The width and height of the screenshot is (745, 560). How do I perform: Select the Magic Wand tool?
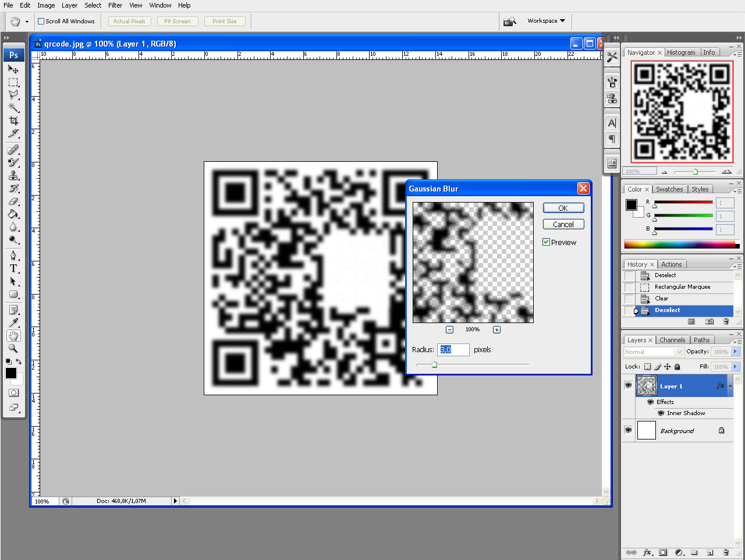tap(13, 108)
